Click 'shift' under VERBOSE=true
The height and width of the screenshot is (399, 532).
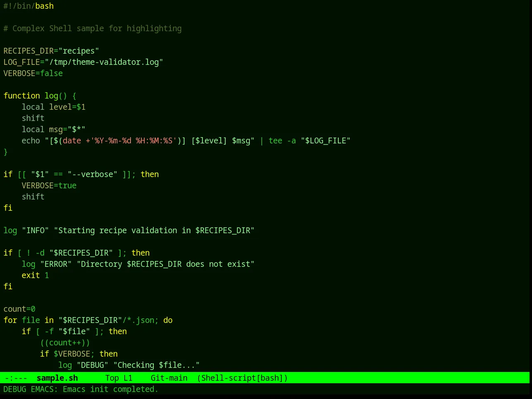[33, 197]
